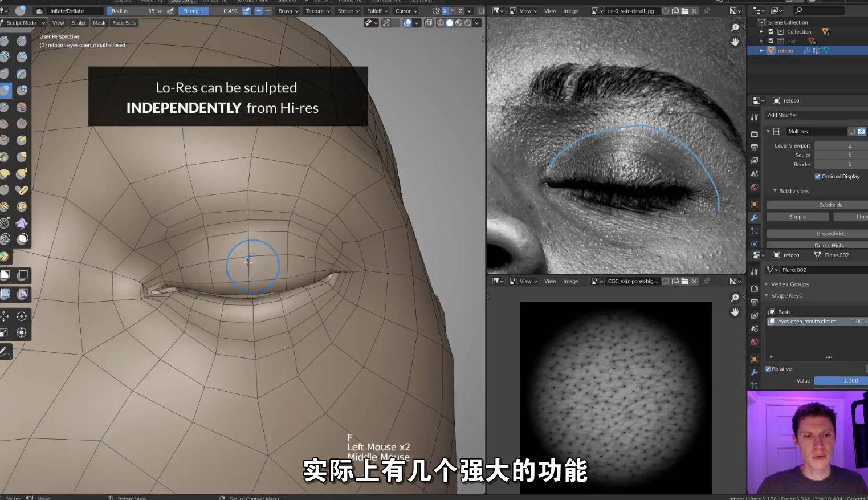Select the Multiplane Scrape brush
The width and height of the screenshot is (868, 500).
22,140
